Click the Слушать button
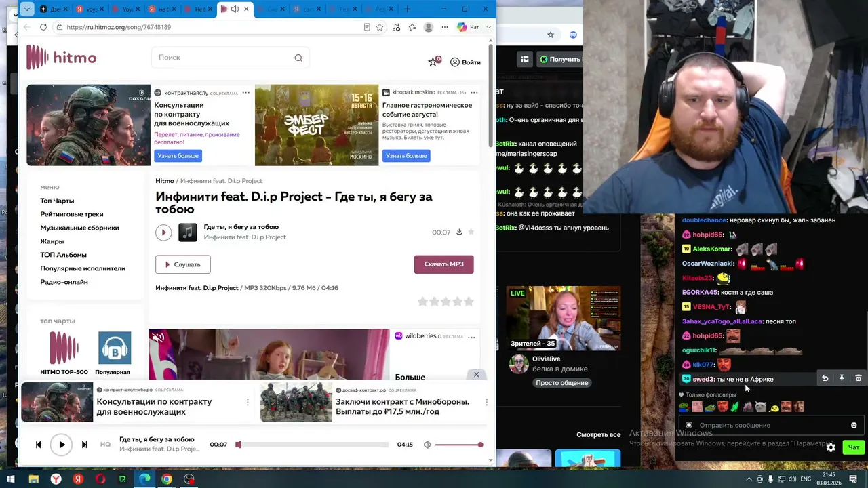The width and height of the screenshot is (868, 488). click(x=182, y=264)
